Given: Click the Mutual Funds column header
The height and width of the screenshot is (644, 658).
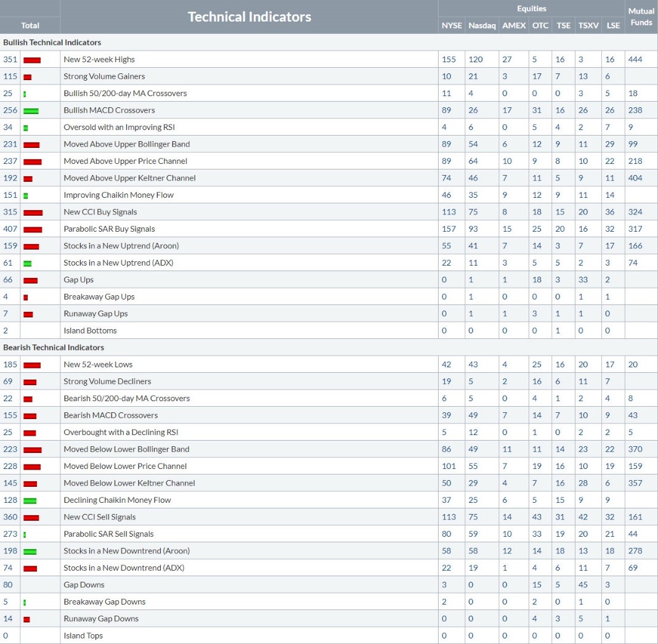Looking at the screenshot, I should [641, 17].
